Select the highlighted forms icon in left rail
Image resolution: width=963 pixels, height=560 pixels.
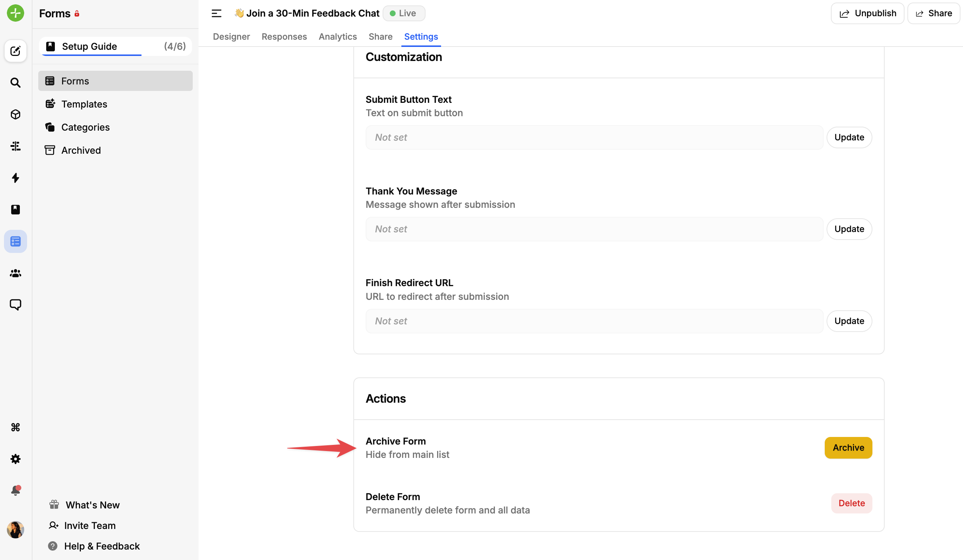[x=16, y=241]
